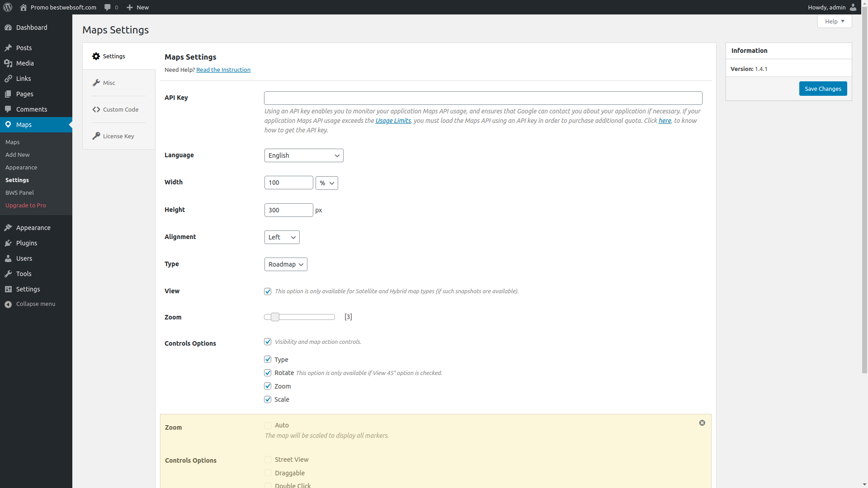Check the Draggable checkbox

[x=268, y=473]
